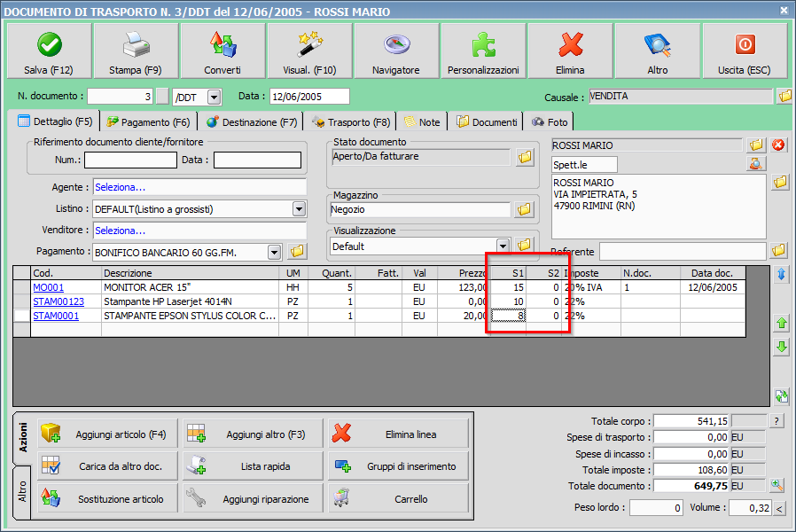Open Stato documento folder icon
The height and width of the screenshot is (532, 796).
coord(525,157)
